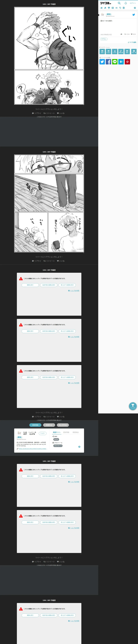Share on Pinterest
The width and height of the screenshot is (138, 644).
(127, 62)
